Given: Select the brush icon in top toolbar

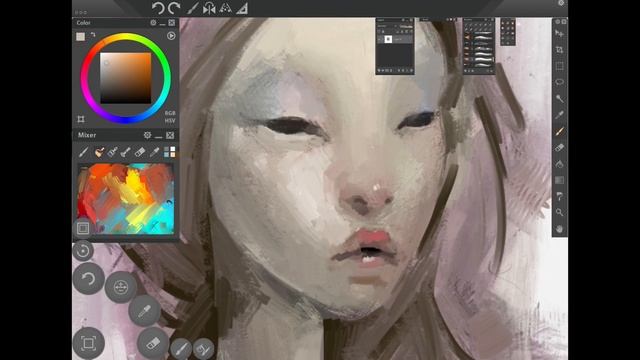Looking at the screenshot, I should 192,8.
